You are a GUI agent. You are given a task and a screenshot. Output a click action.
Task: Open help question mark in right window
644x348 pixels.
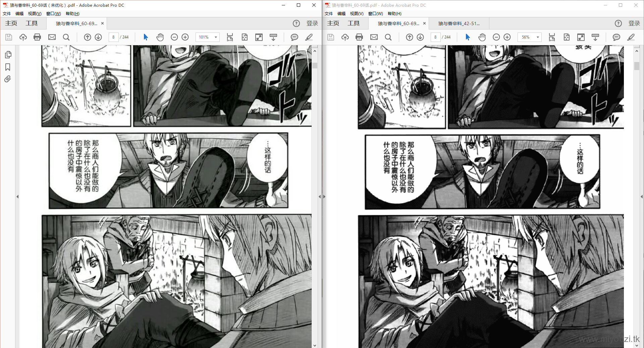[618, 23]
